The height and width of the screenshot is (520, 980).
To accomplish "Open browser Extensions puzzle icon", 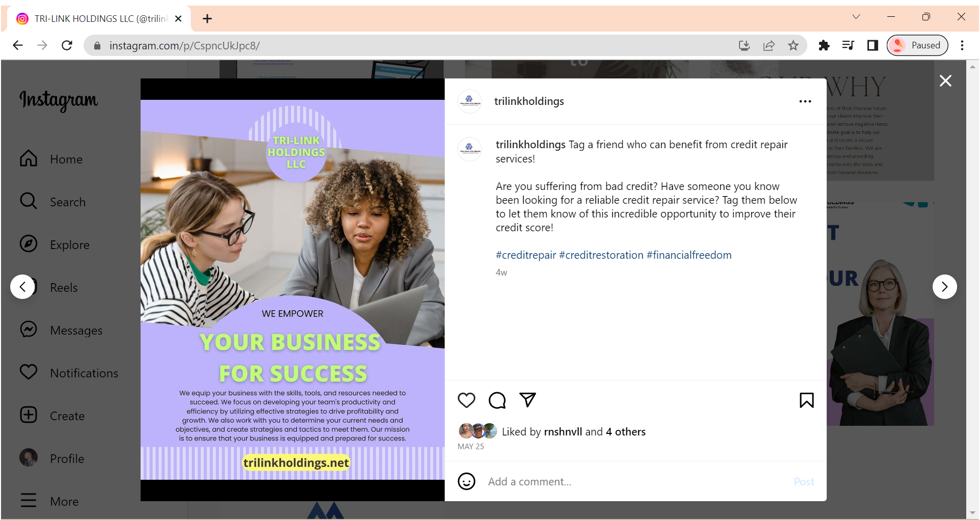I will click(x=824, y=46).
